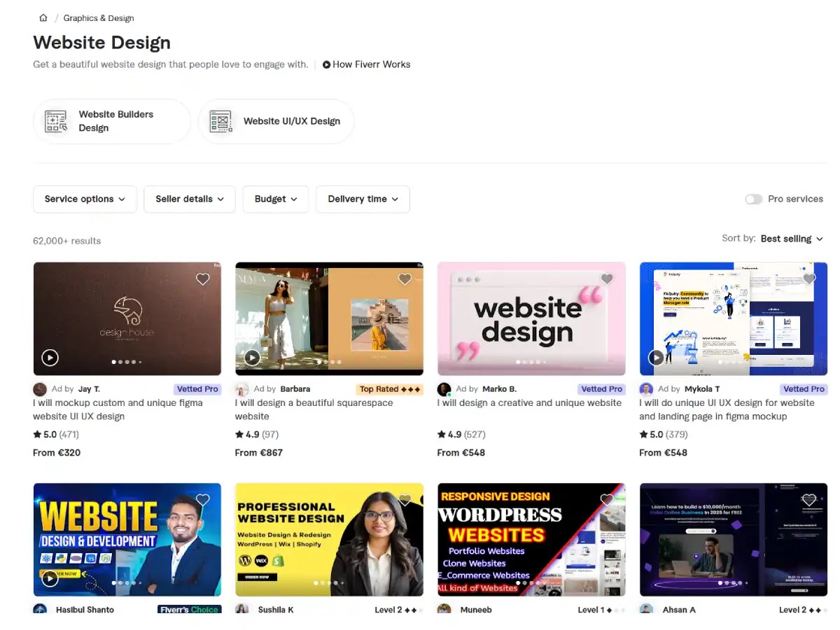Toggle the Pro services switch
The height and width of the screenshot is (630, 840).
point(754,199)
